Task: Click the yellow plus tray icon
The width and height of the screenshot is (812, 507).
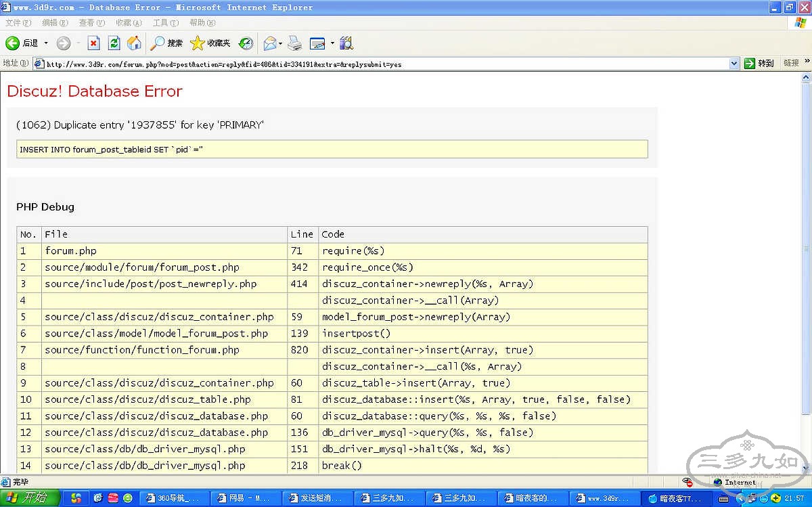Action: tap(775, 498)
